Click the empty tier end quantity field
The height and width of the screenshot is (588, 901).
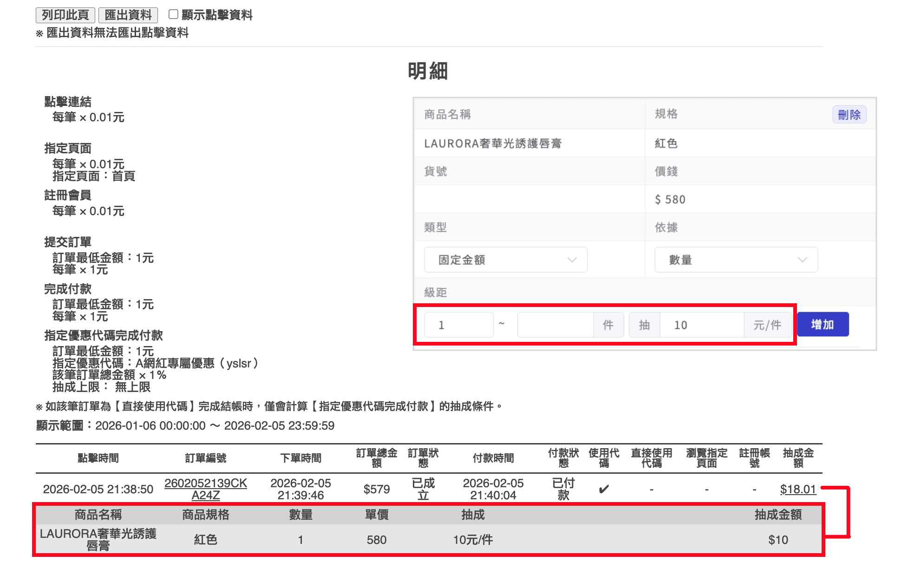point(555,325)
